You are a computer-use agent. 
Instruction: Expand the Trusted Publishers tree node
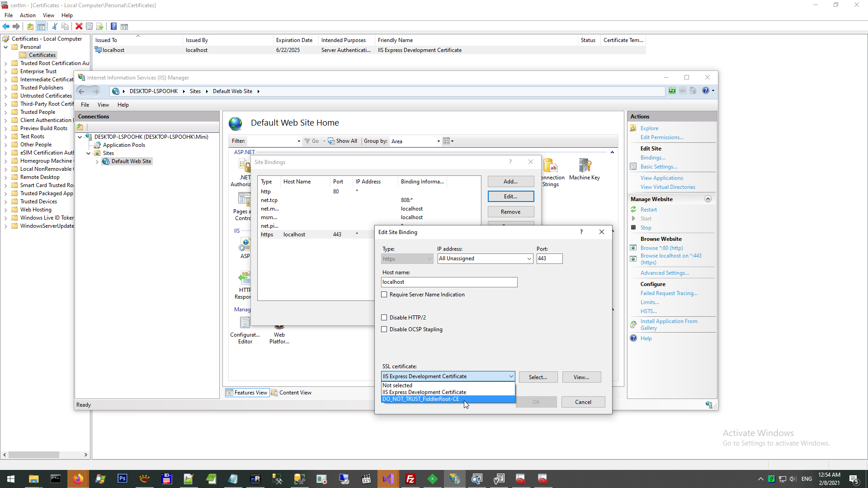pos(6,88)
